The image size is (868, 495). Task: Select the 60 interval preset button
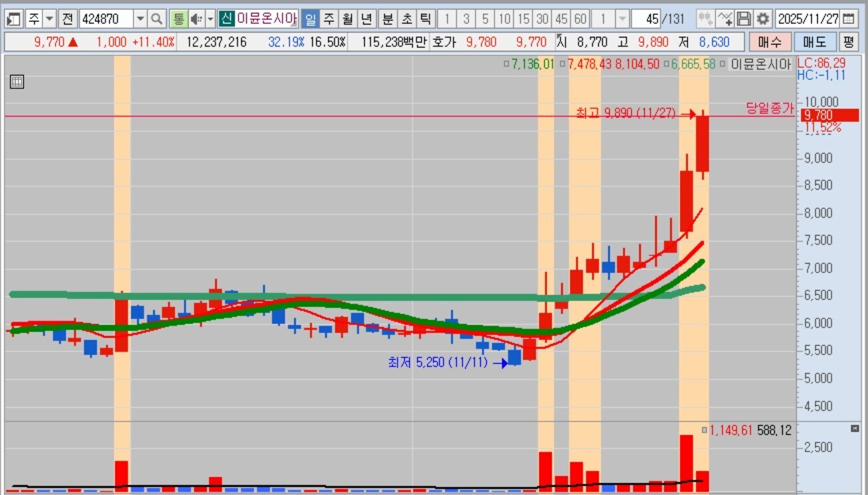581,19
